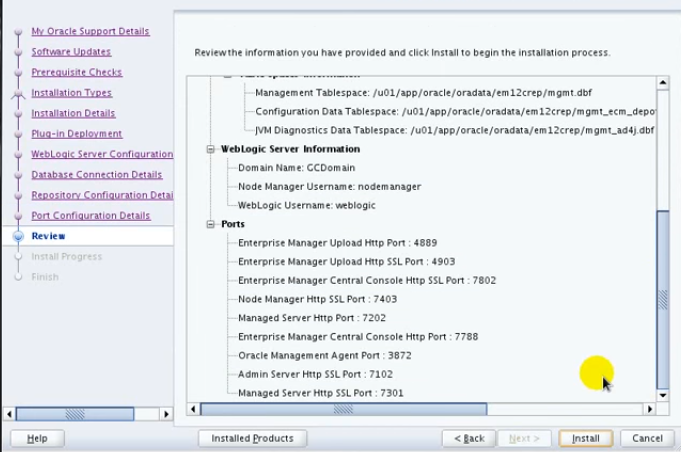Click the Review step bullet icon
The image size is (681, 452).
[x=18, y=236]
